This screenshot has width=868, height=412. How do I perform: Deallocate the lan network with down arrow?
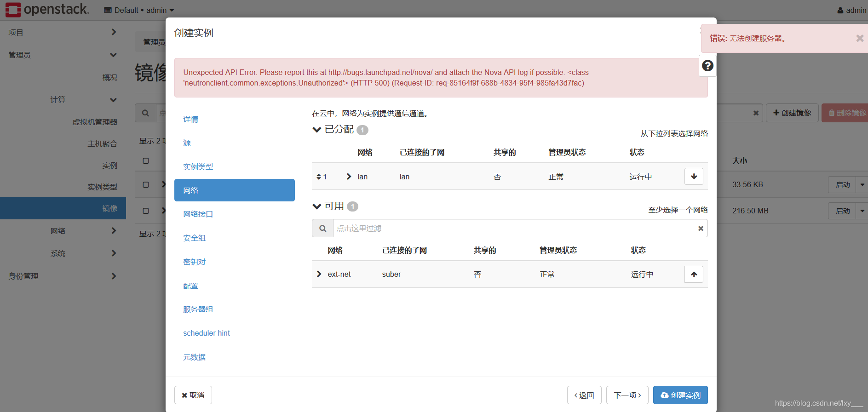coord(694,177)
